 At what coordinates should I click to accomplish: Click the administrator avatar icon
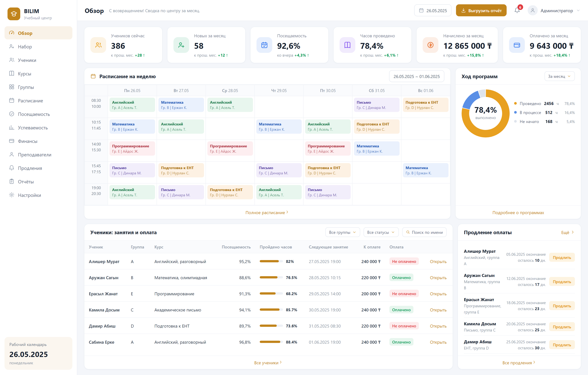click(x=532, y=10)
